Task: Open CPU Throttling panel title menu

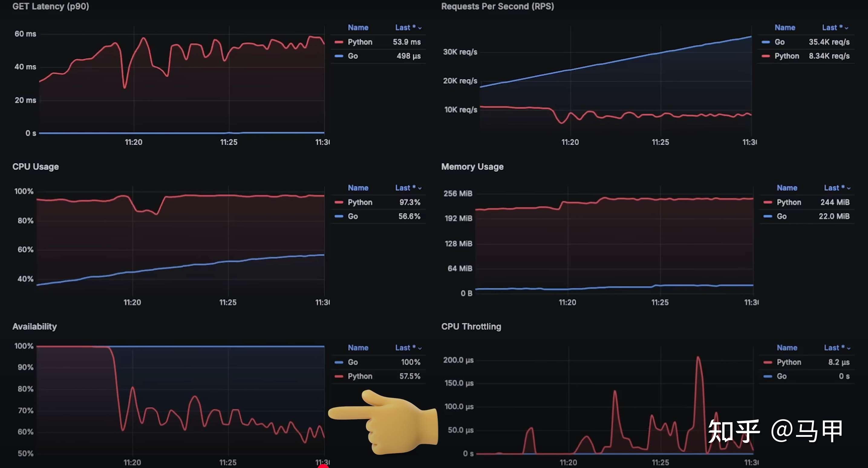Action: pos(471,326)
